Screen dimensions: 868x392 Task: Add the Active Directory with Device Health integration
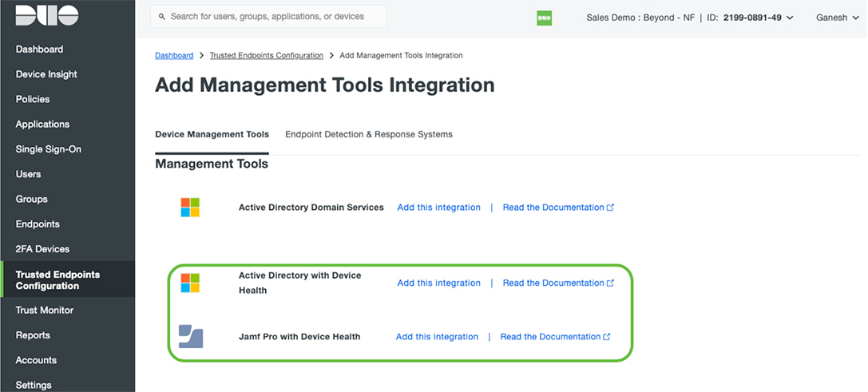[438, 283]
